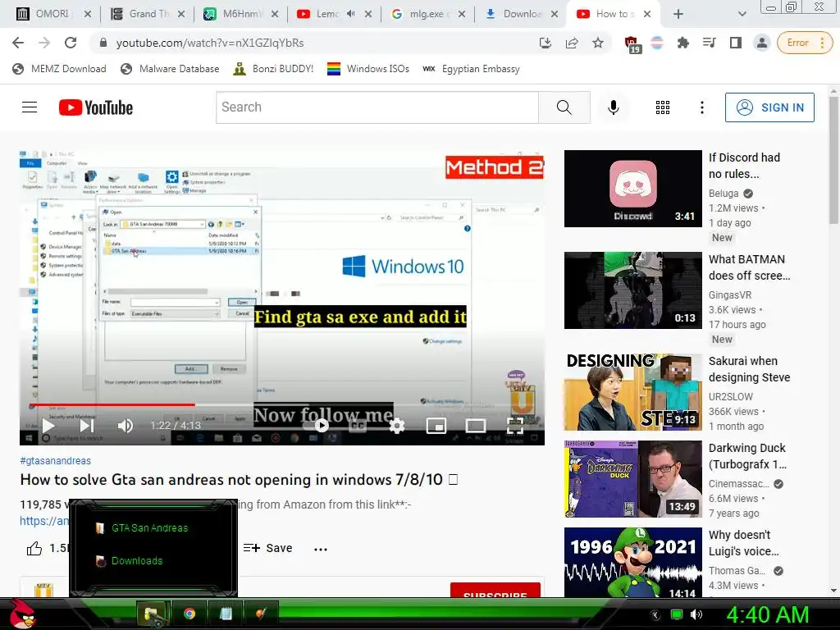Switch to miniplayer mode
This screenshot has width=840, height=630.
click(x=436, y=426)
